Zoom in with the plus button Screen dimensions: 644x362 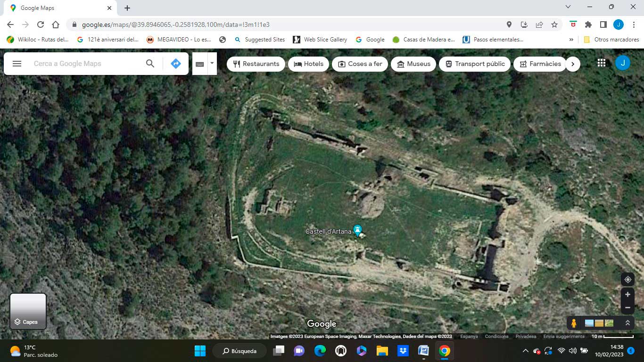(627, 295)
